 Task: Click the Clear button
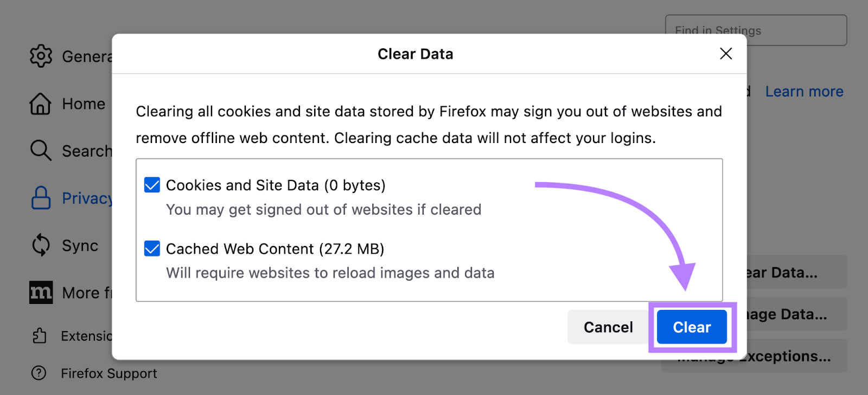pyautogui.click(x=691, y=327)
